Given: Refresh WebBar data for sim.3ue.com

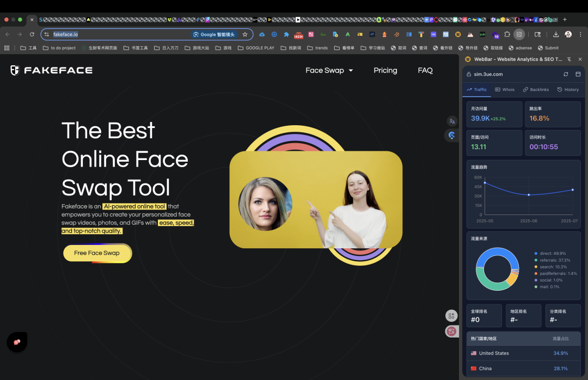Looking at the screenshot, I should click(566, 74).
